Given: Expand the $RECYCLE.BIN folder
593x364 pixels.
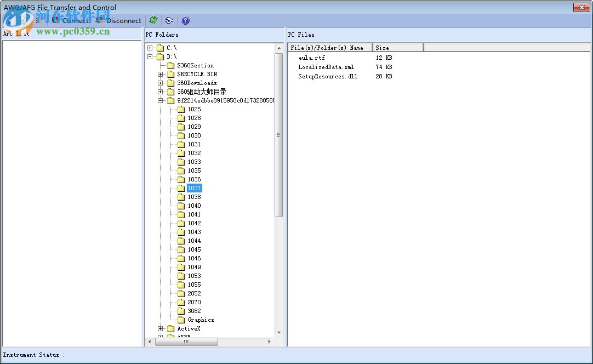Looking at the screenshot, I should (x=161, y=74).
